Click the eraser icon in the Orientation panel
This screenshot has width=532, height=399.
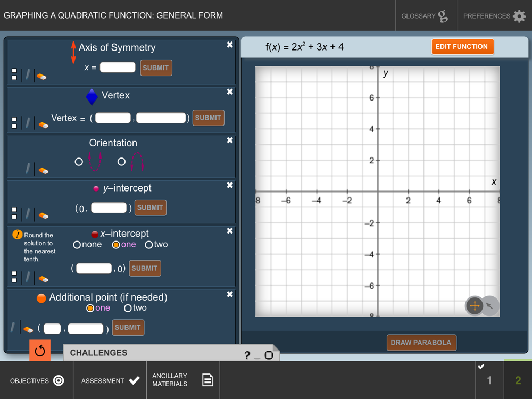tap(44, 170)
